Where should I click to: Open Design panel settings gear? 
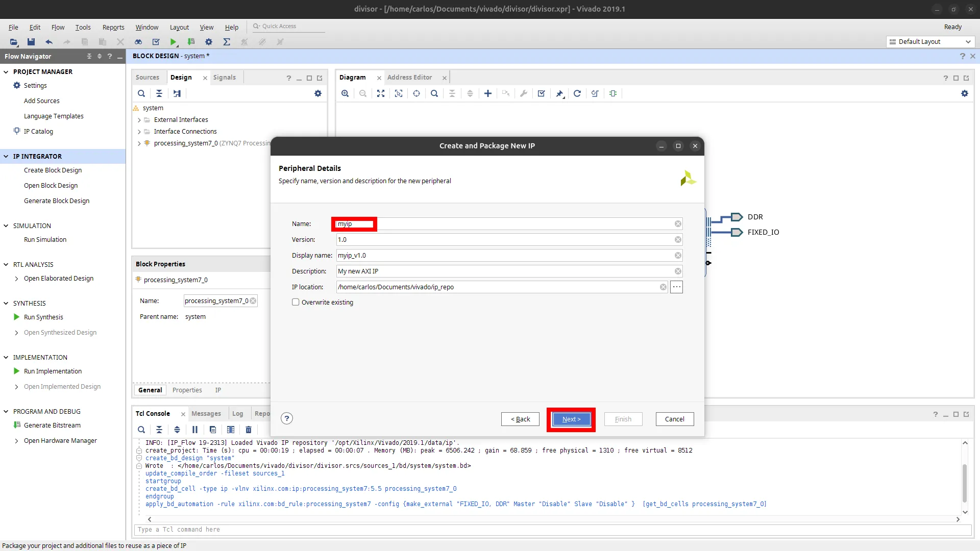(x=318, y=93)
